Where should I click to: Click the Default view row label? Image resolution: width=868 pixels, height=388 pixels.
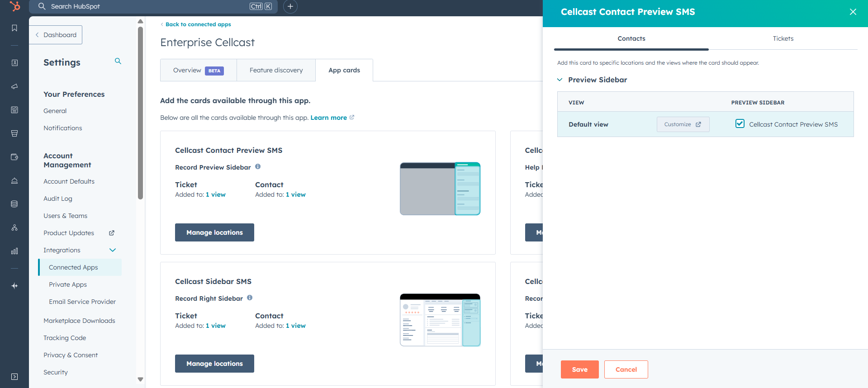pyautogui.click(x=588, y=124)
